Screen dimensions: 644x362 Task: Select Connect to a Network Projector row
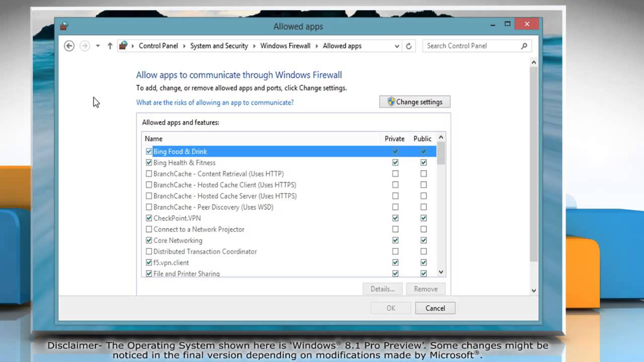click(289, 229)
